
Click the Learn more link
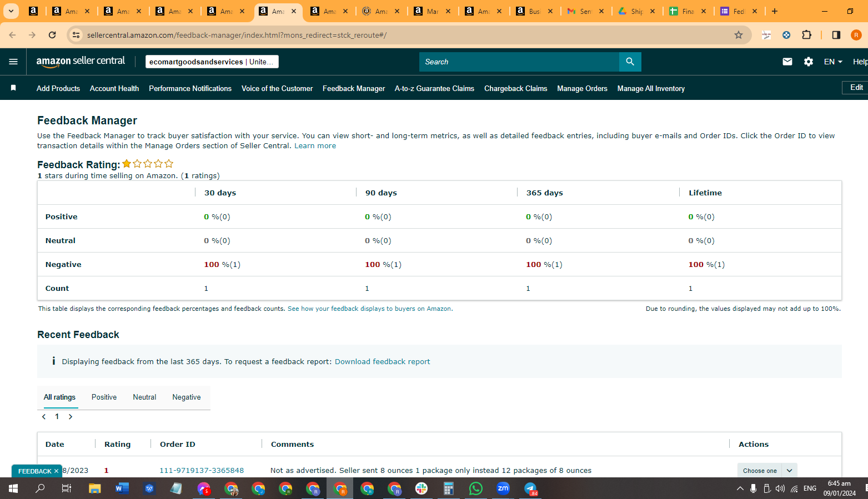[x=315, y=146]
